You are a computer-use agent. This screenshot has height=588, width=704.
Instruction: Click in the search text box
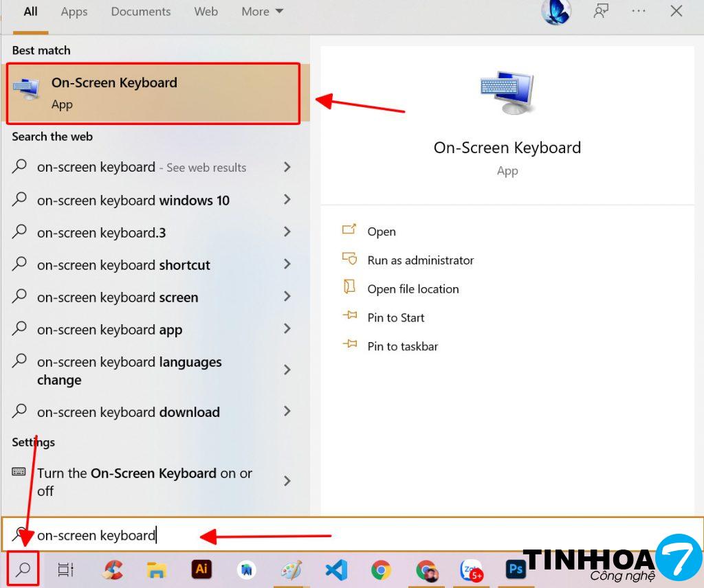click(x=344, y=535)
